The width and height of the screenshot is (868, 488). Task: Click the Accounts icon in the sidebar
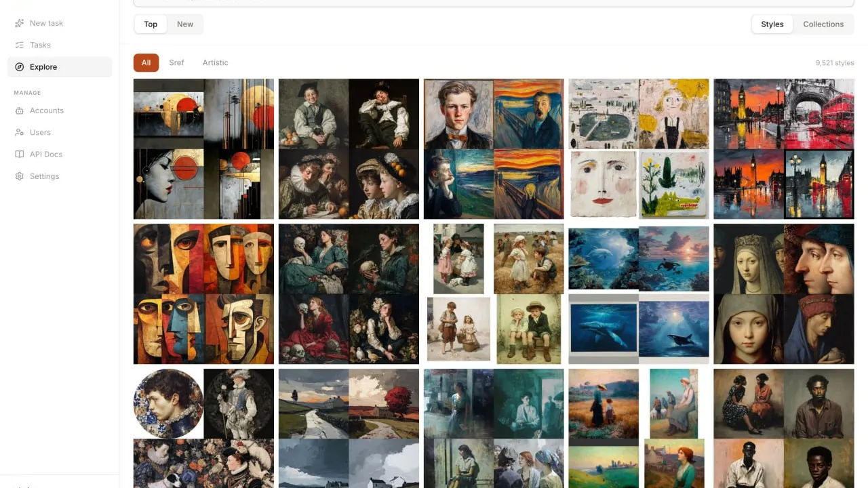point(20,110)
